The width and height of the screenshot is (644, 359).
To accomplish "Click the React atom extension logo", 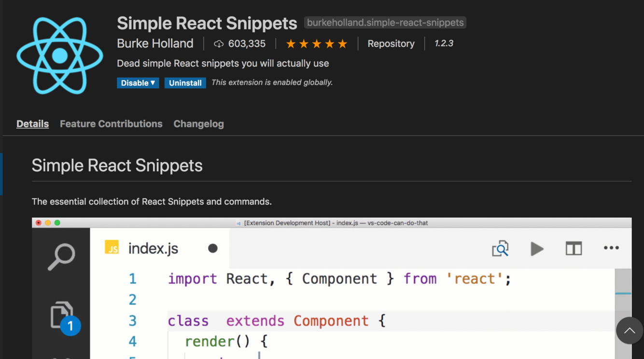I will pos(60,55).
